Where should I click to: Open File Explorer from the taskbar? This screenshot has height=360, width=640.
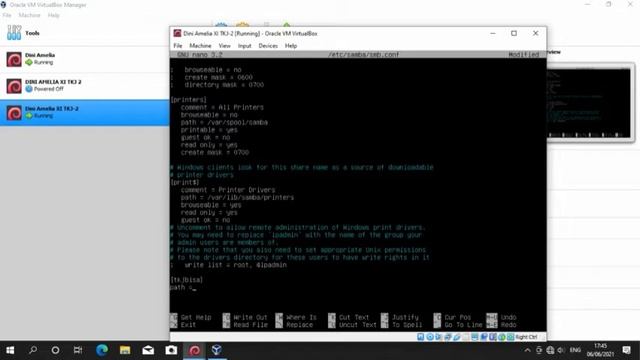click(x=125, y=350)
